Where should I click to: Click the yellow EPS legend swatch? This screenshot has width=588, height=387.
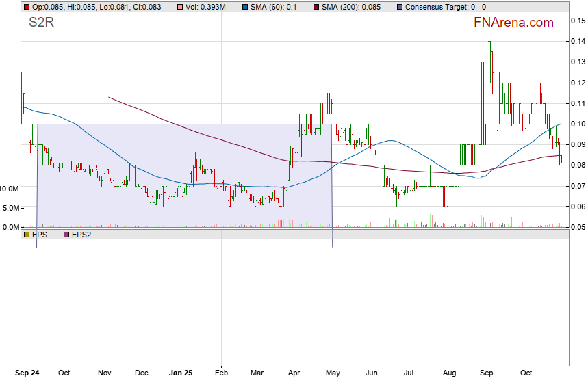[27, 234]
